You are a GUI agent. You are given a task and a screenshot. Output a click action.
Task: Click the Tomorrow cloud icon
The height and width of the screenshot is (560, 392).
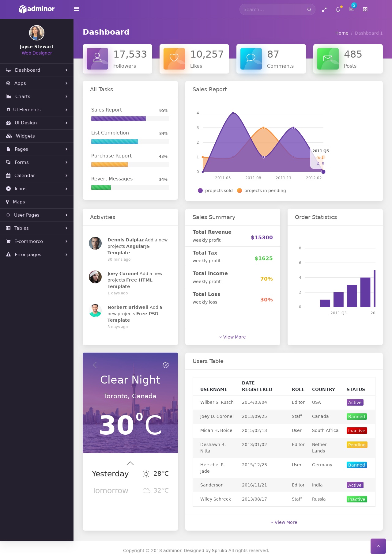tap(146, 491)
